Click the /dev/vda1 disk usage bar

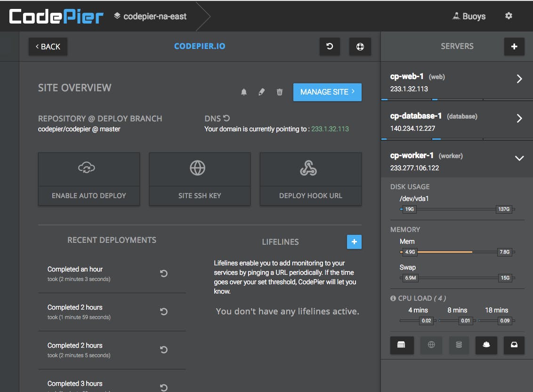click(457, 209)
